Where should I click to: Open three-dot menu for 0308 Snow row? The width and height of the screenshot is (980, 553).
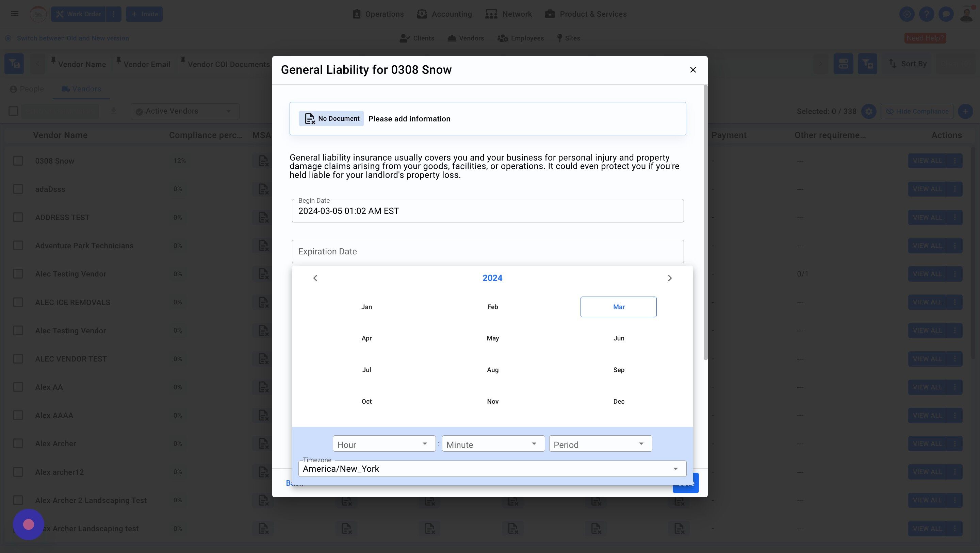pyautogui.click(x=954, y=161)
